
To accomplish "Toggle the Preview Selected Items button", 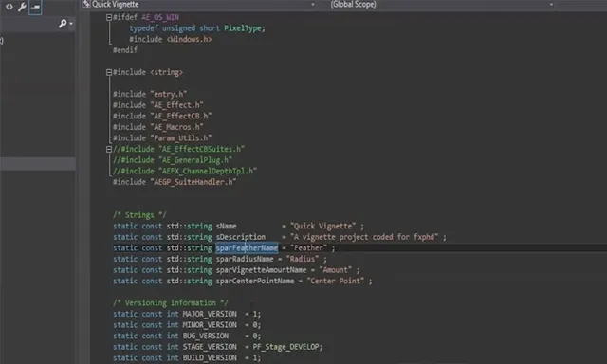I will coord(35,7).
